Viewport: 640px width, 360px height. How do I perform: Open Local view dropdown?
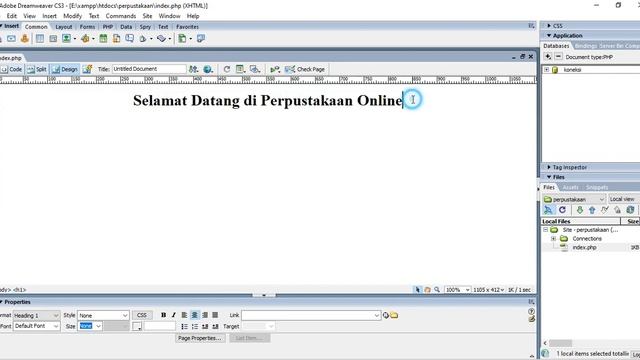pyautogui.click(x=624, y=199)
